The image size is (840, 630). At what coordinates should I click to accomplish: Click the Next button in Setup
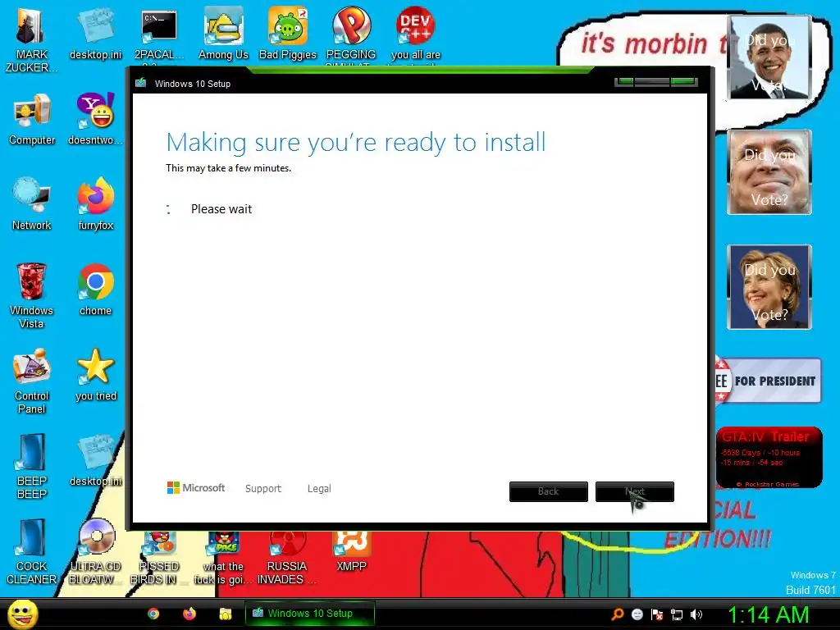pyautogui.click(x=635, y=491)
